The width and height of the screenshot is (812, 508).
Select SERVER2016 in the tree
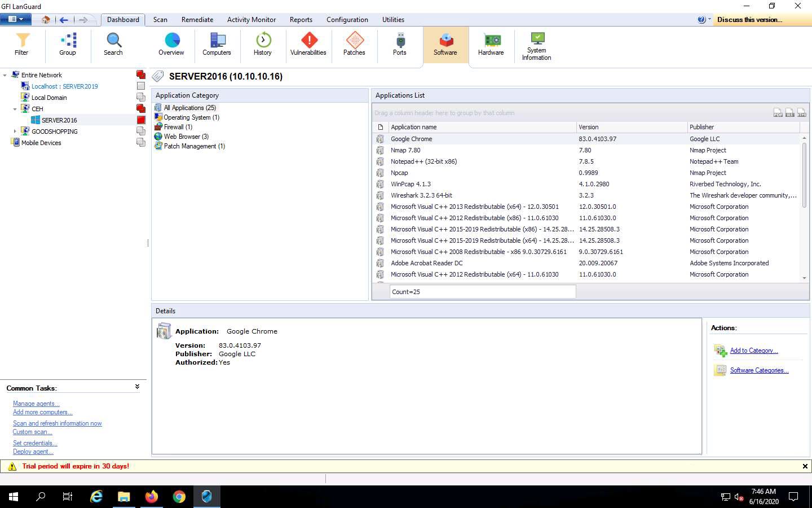coord(59,120)
